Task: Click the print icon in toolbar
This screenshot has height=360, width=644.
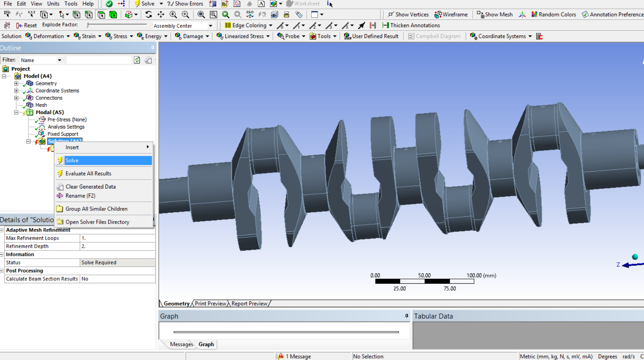Action: tap(286, 14)
